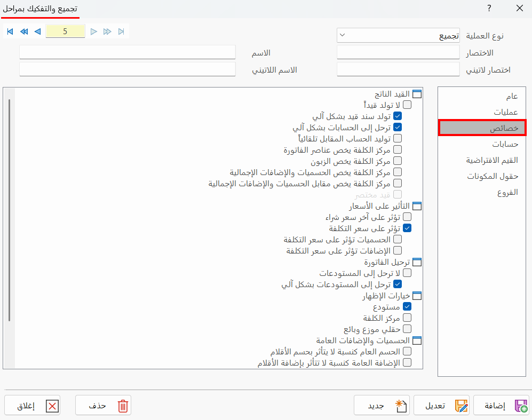This screenshot has height=420, width=532.
Task: Check الإضافة العامة كنسبة لا تتأثر بإضافة الأقلام
Action: click(407, 362)
